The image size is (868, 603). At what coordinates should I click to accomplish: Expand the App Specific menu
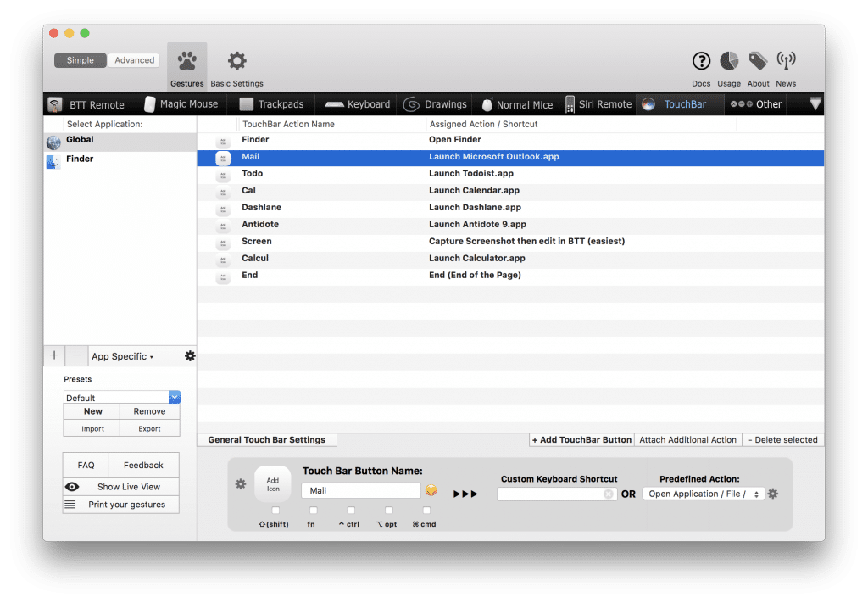coord(122,356)
